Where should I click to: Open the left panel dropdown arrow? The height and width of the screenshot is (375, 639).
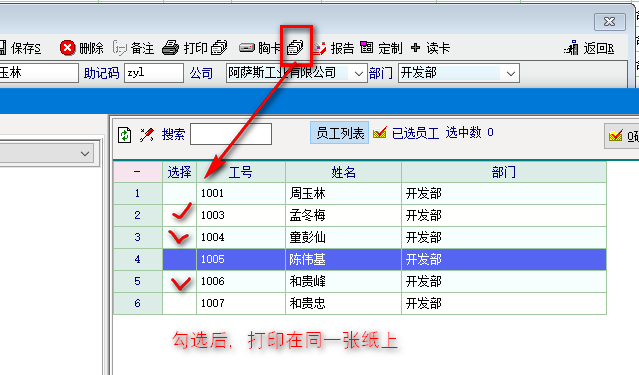tap(85, 154)
